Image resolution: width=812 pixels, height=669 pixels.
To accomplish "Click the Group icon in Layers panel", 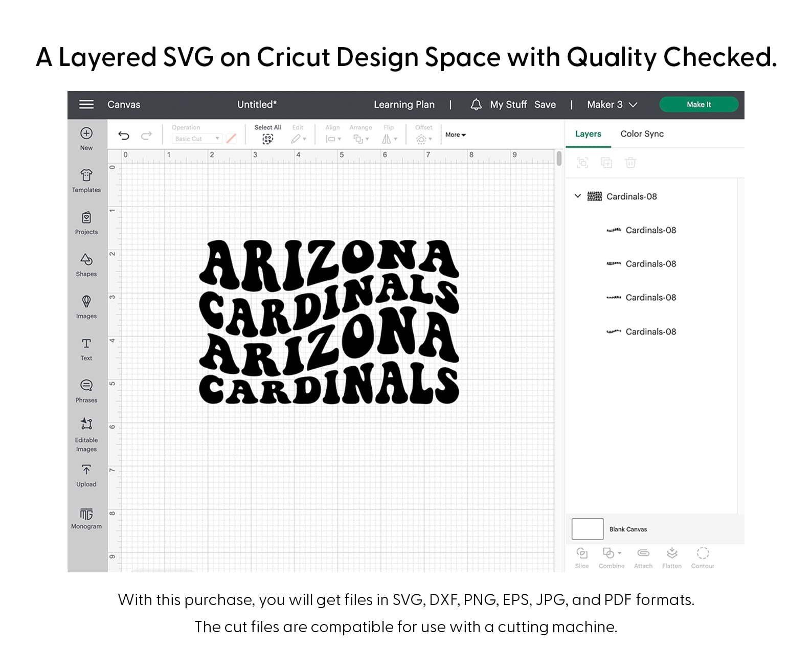I will tap(582, 163).
